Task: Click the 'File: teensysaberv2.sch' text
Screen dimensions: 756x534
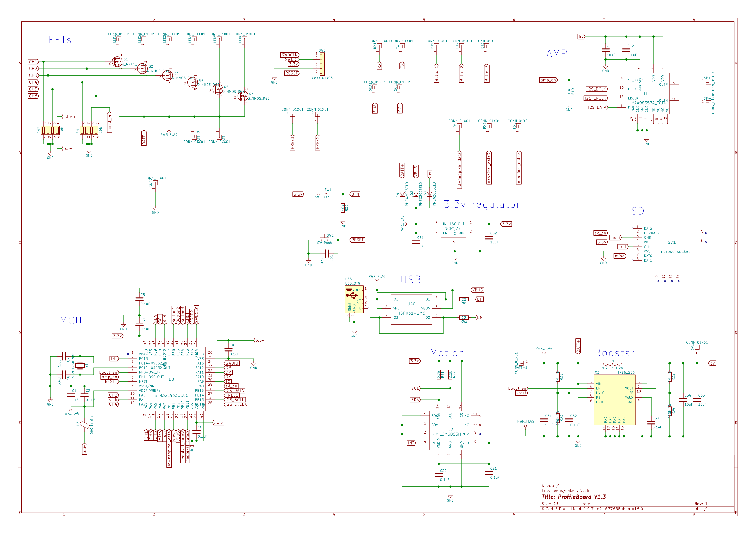Action: (x=565, y=490)
